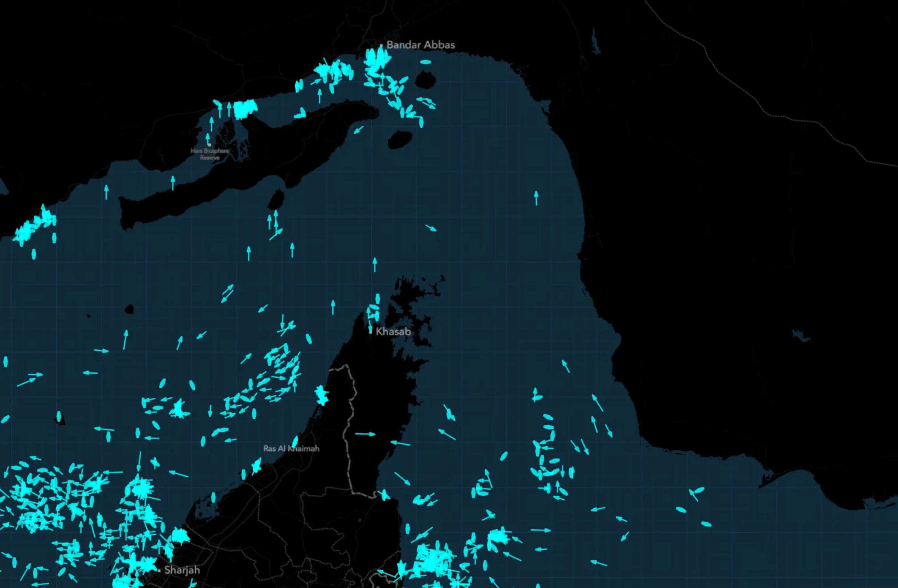The height and width of the screenshot is (588, 898).
Task: Select the Ras Al Khaimah label
Action: point(291,449)
